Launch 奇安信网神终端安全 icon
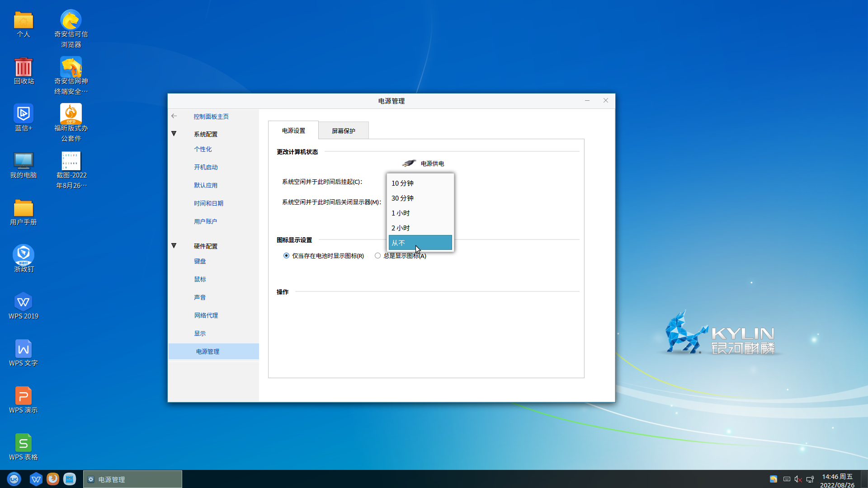 click(x=71, y=67)
